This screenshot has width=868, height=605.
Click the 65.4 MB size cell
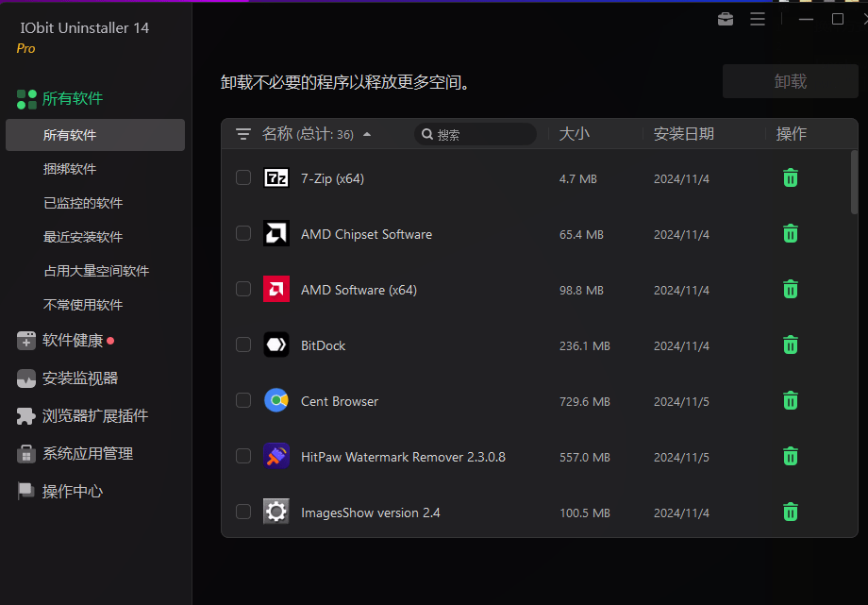click(581, 235)
